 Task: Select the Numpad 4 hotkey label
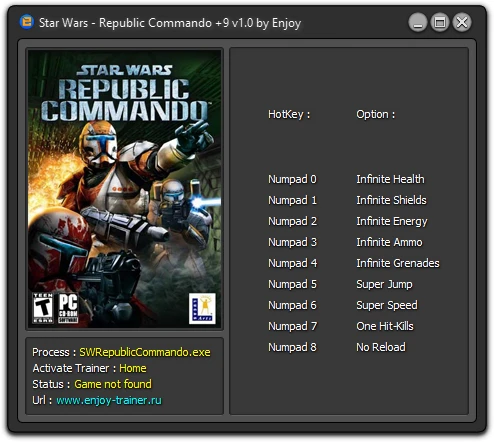click(292, 263)
